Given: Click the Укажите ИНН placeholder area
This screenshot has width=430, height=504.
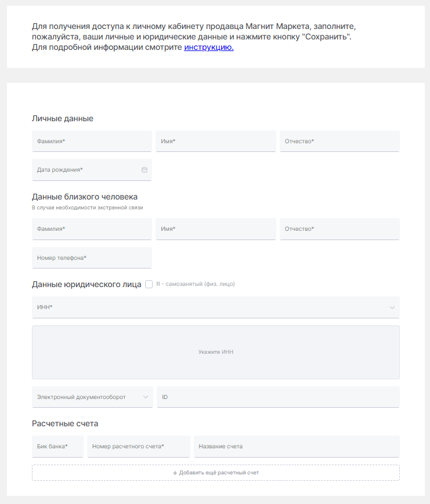Looking at the screenshot, I should (215, 351).
